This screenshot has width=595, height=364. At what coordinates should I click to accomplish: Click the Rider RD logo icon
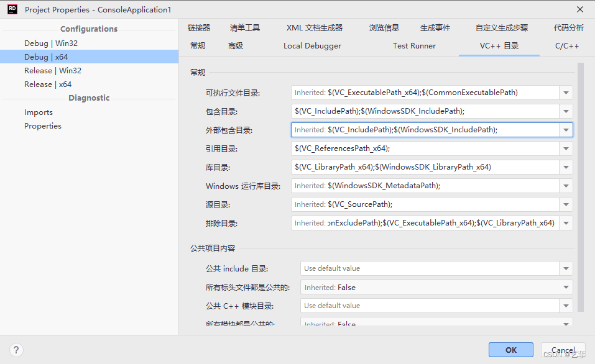[12, 9]
